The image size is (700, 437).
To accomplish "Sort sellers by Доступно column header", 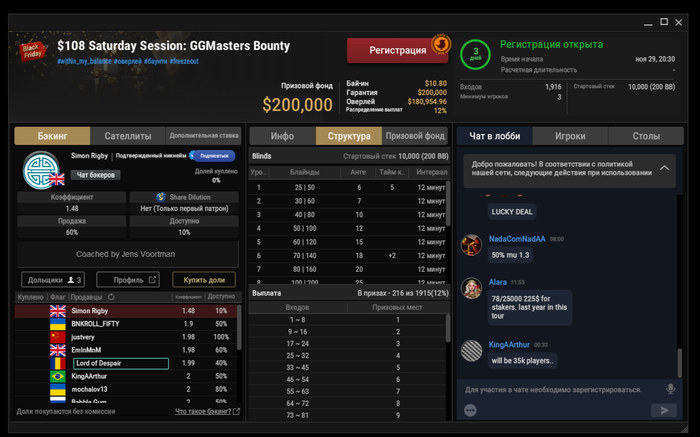I will tap(221, 296).
